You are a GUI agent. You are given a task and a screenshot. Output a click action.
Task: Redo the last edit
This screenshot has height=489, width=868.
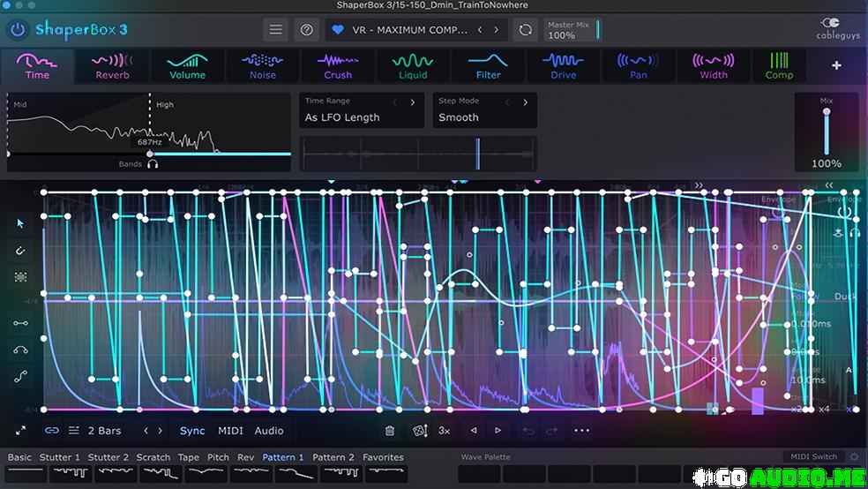click(551, 430)
